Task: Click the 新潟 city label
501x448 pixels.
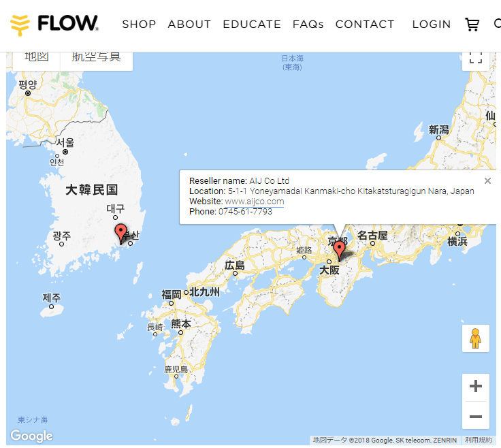Action: (438, 130)
